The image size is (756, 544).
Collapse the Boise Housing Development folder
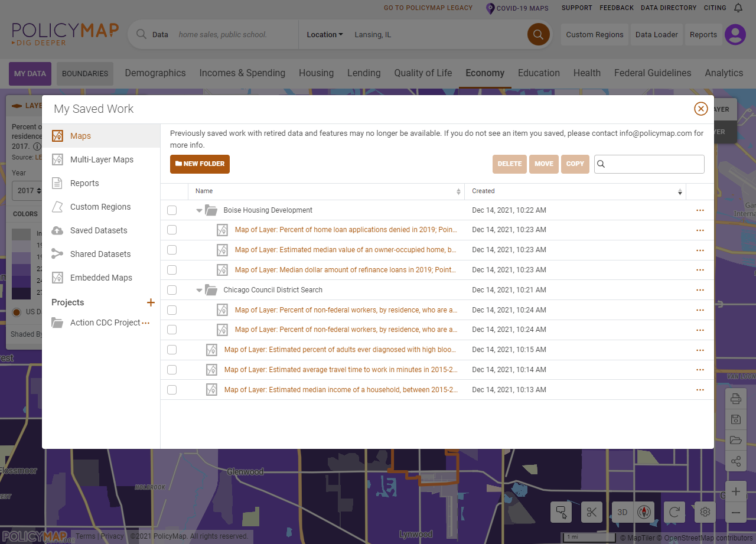pos(200,210)
